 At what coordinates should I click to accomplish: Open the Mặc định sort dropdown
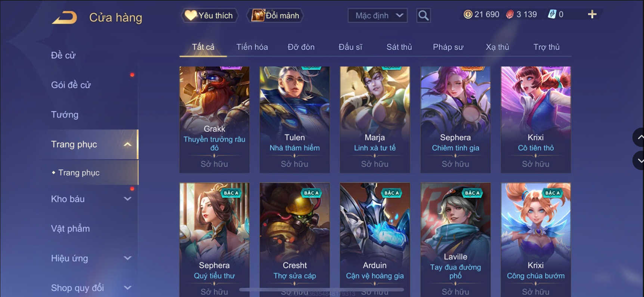coord(378,15)
